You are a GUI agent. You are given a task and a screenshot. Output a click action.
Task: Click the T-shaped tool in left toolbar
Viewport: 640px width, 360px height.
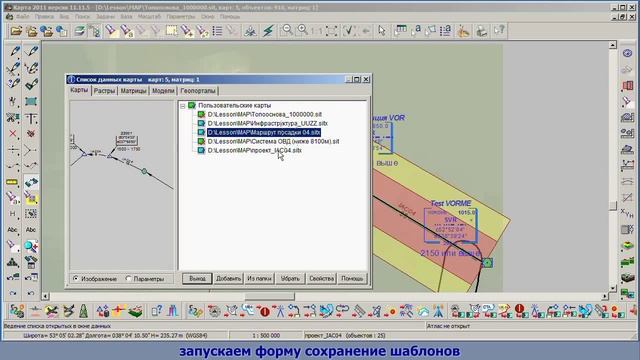(x=31, y=118)
